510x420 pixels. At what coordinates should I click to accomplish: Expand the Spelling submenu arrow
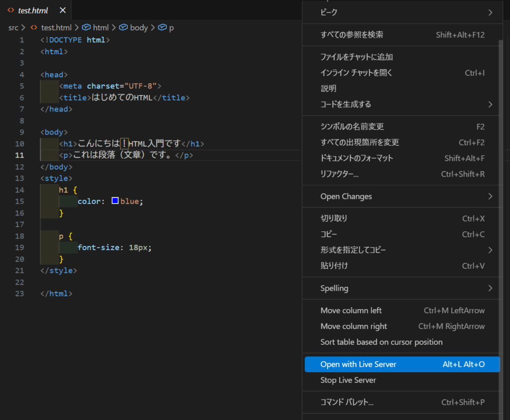490,288
